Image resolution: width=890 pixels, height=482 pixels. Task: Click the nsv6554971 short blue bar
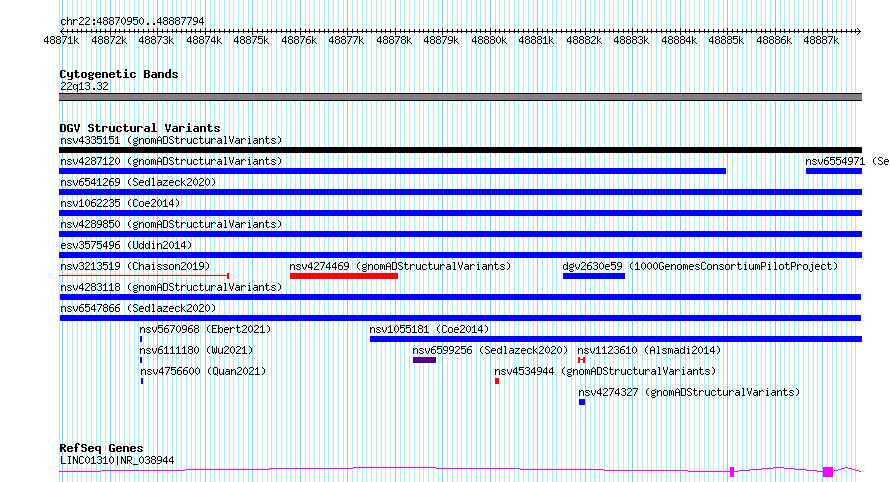coord(834,171)
